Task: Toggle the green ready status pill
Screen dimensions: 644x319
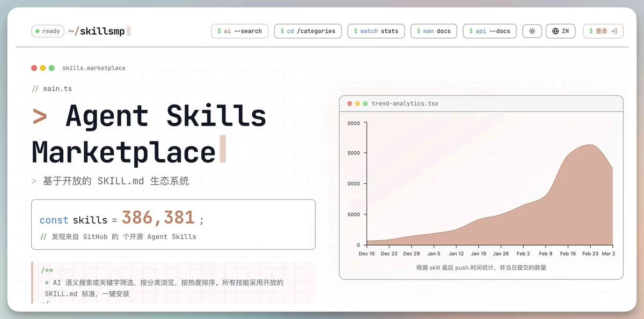Action: click(47, 31)
